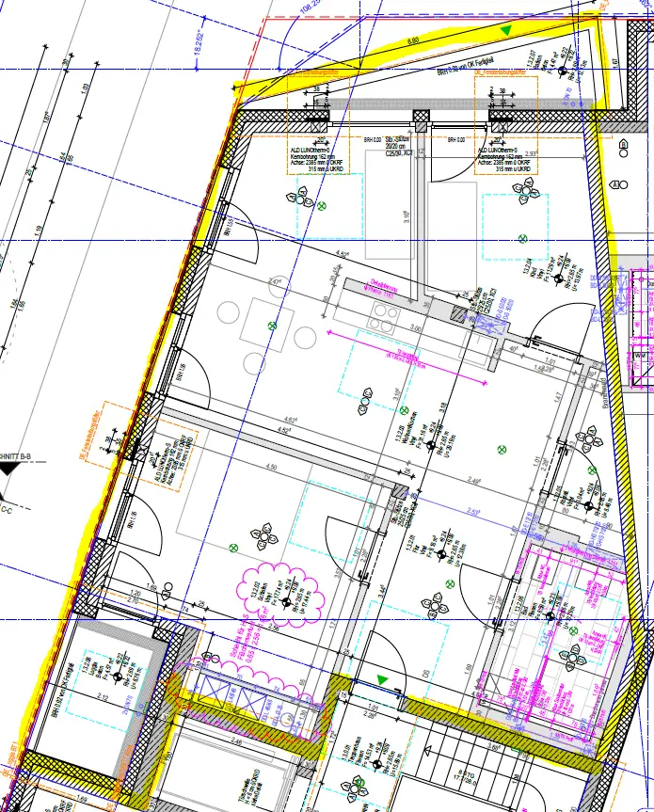
Task: Click the circled A marker right of wall
Action: tap(616, 185)
